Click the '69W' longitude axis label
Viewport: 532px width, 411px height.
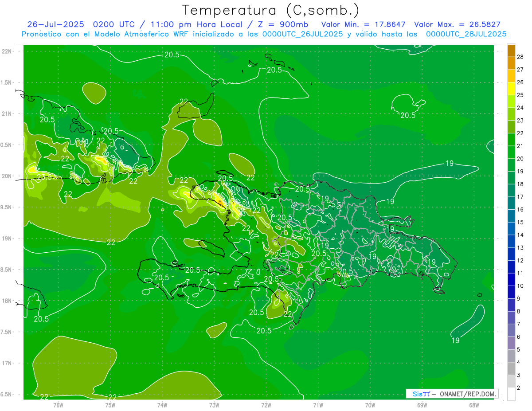click(x=422, y=405)
